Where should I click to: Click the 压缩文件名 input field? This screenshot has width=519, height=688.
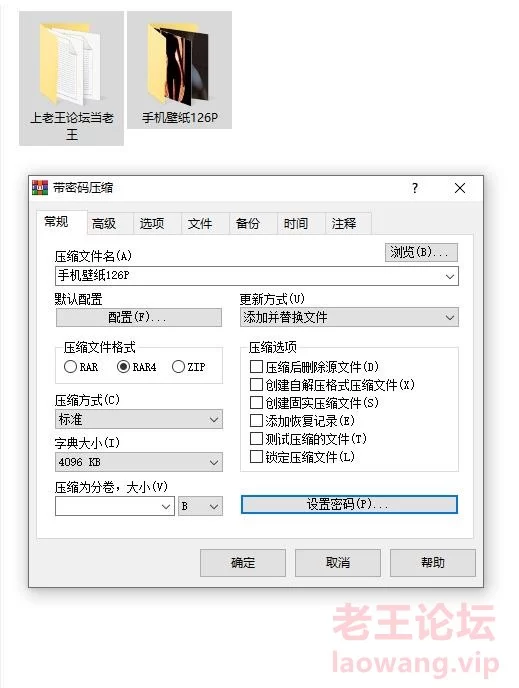point(257,276)
